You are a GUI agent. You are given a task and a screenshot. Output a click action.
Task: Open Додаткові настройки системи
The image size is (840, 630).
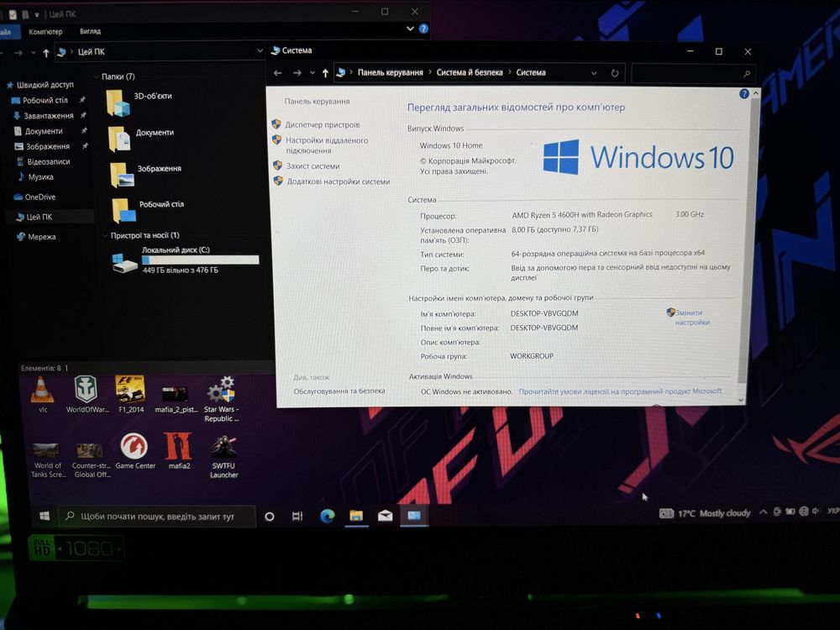point(338,181)
